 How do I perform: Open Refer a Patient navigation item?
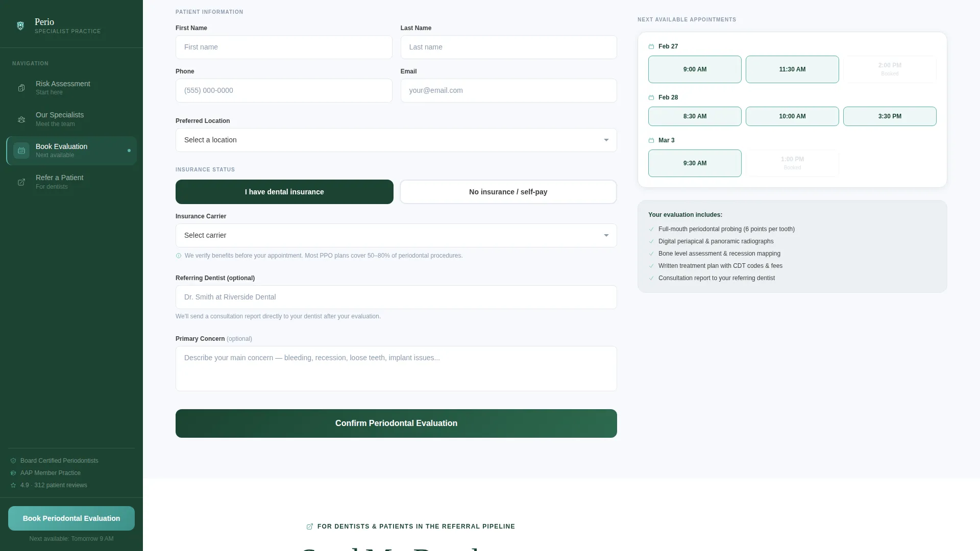pyautogui.click(x=71, y=182)
